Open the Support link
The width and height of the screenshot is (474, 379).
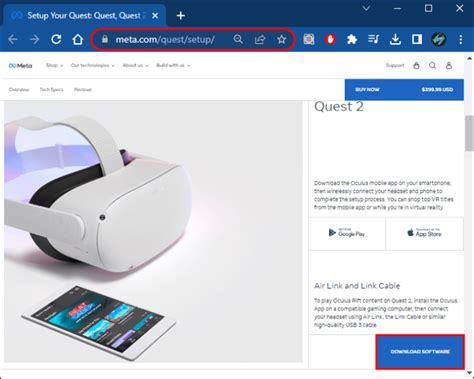(395, 65)
